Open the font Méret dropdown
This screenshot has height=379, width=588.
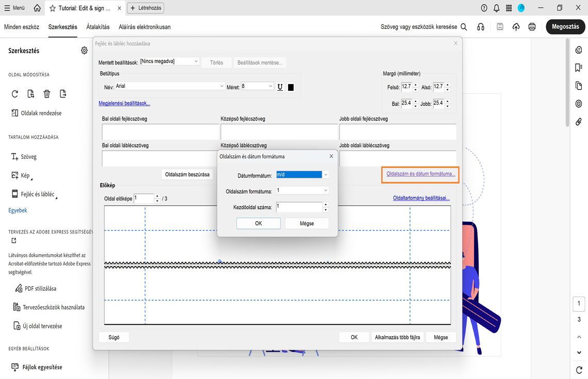(257, 86)
